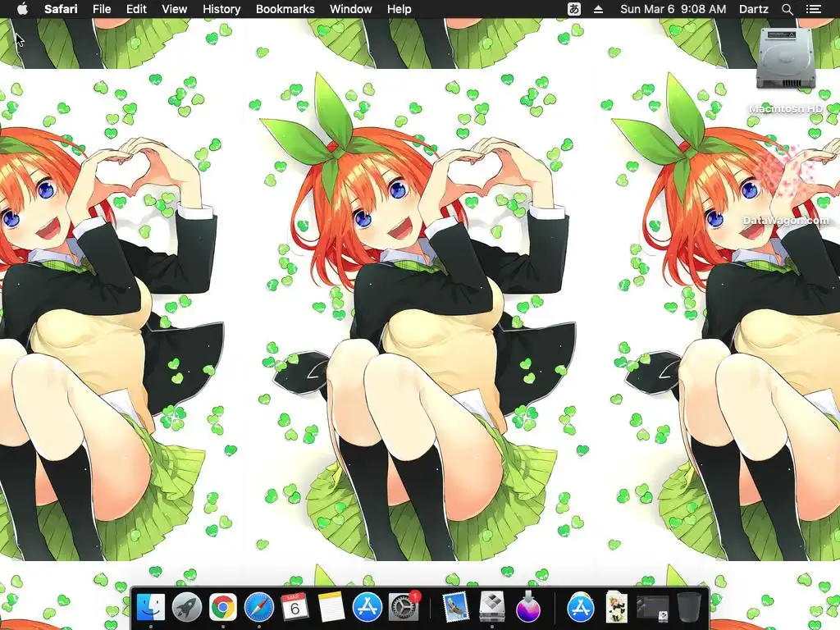Open the Trash in the dock
Viewport: 840px width, 630px height.
point(689,608)
